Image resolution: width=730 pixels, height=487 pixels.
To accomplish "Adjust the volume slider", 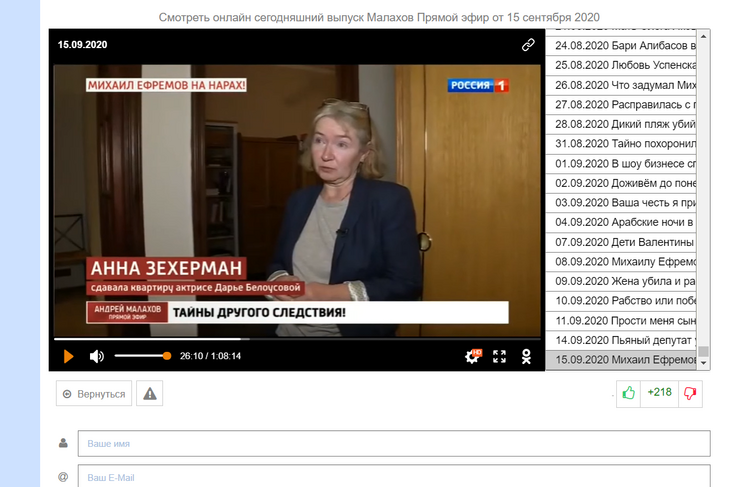I will pyautogui.click(x=141, y=356).
